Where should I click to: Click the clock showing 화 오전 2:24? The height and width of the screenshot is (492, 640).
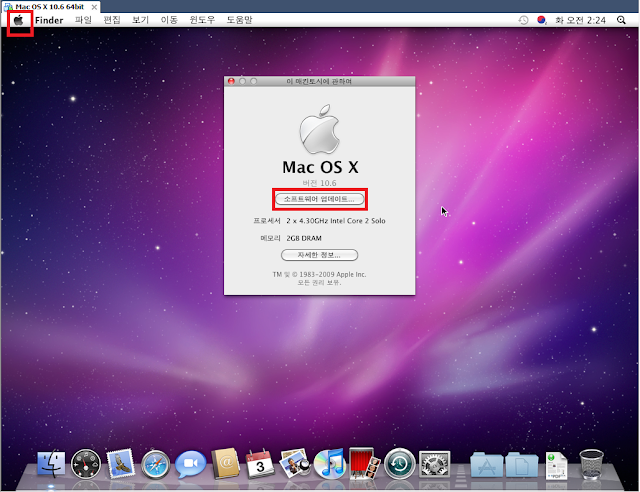[x=580, y=20]
